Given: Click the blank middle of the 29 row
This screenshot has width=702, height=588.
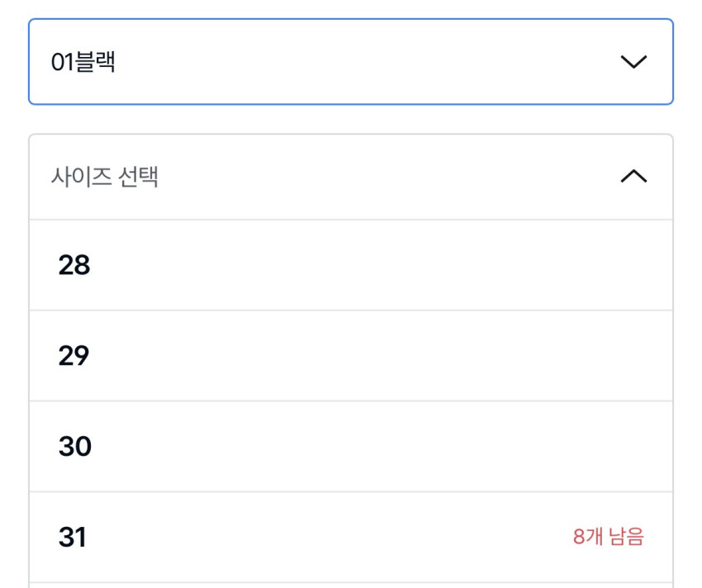Looking at the screenshot, I should point(351,356).
